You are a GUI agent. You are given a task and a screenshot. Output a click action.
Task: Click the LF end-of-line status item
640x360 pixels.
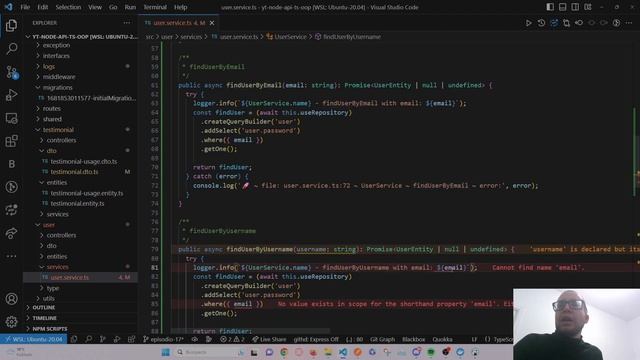coord(474,339)
